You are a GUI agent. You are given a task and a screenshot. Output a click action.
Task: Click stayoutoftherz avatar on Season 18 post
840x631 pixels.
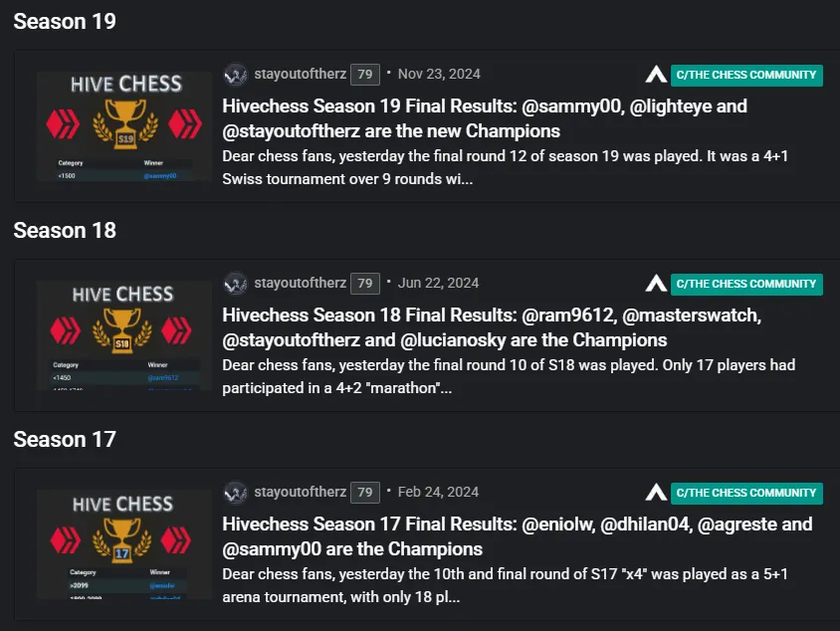coord(236,284)
